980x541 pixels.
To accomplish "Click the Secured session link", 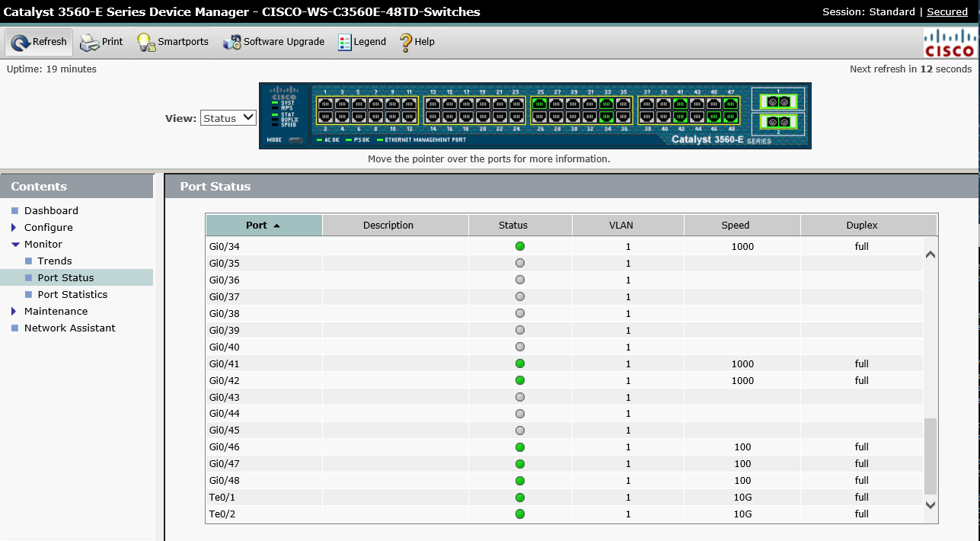I will (946, 11).
